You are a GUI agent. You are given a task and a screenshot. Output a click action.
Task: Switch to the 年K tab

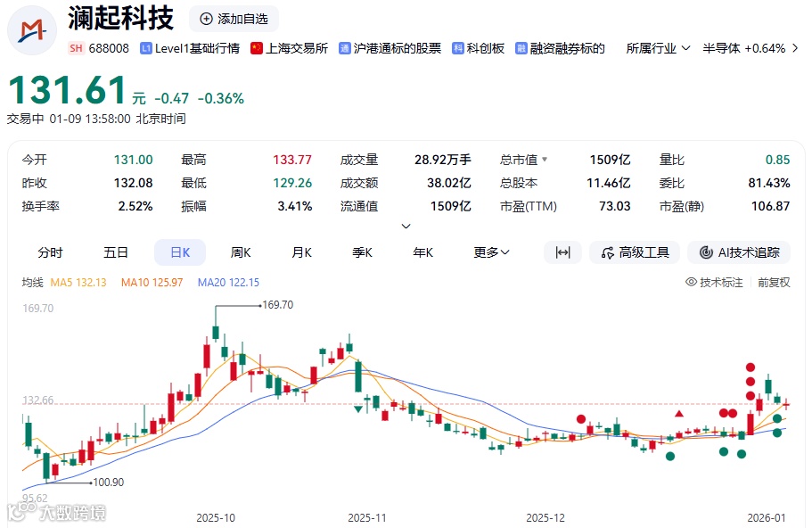[x=423, y=252]
